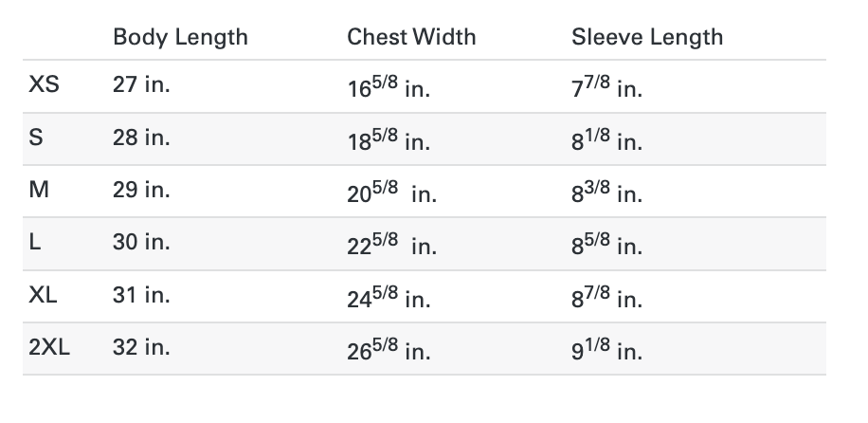Click the Sleeve Length column header

pyautogui.click(x=647, y=37)
